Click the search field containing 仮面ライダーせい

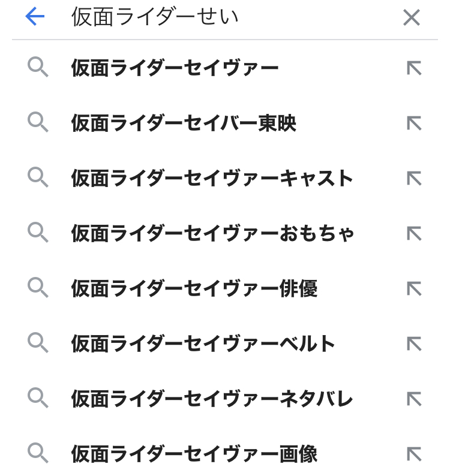(228, 17)
